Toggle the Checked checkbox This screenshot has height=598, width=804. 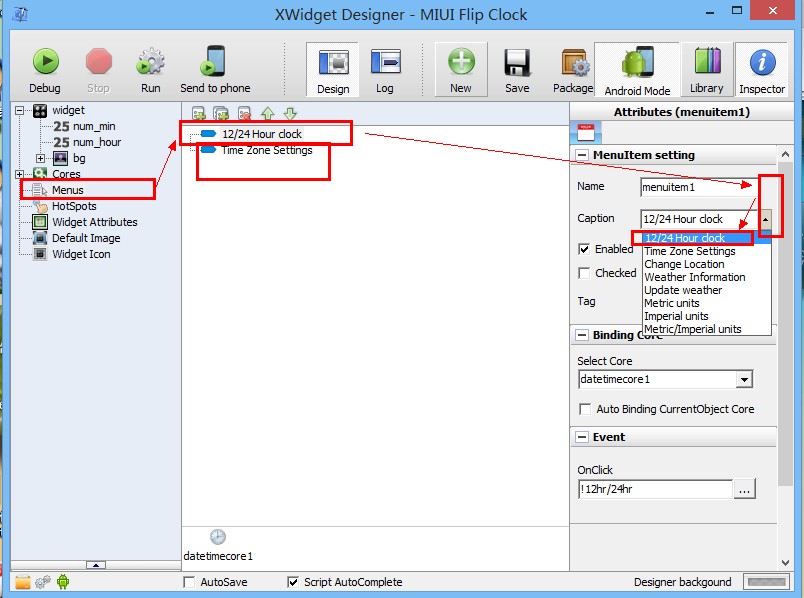coord(584,273)
